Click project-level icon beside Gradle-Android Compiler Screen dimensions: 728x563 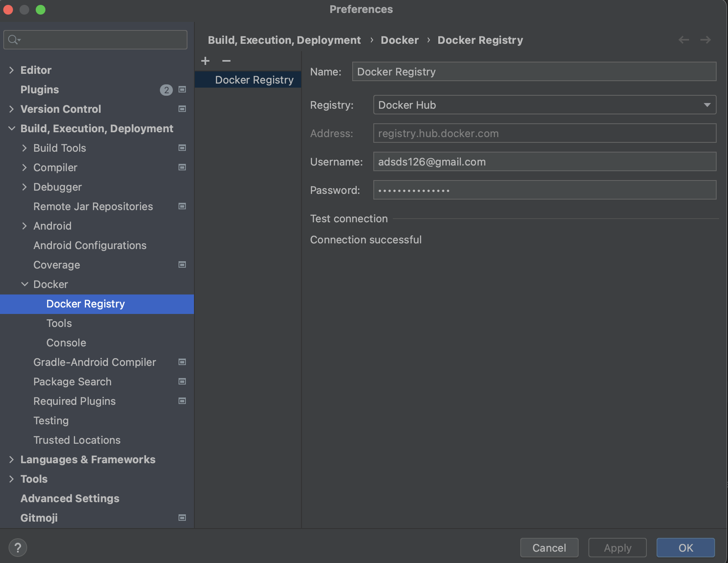pyautogui.click(x=182, y=362)
